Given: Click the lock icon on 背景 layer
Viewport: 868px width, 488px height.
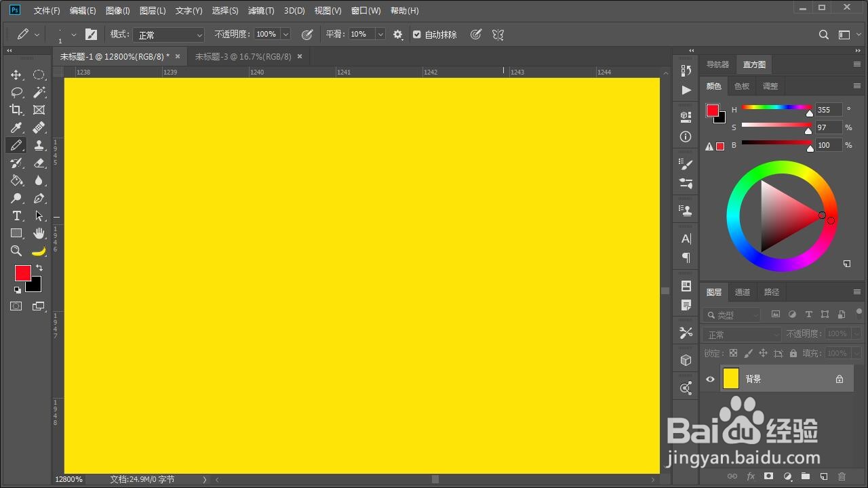Looking at the screenshot, I should (840, 380).
